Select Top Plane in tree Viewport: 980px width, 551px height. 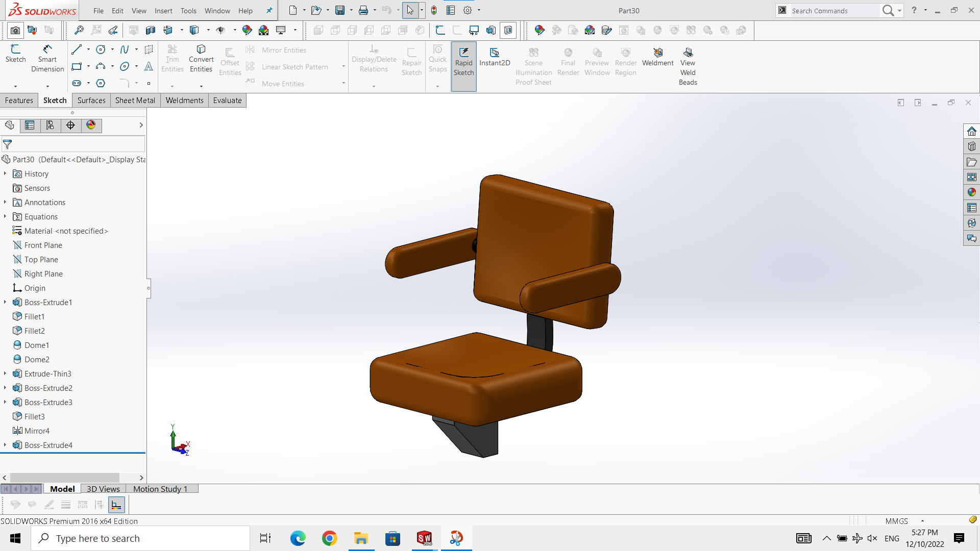pos(36,260)
